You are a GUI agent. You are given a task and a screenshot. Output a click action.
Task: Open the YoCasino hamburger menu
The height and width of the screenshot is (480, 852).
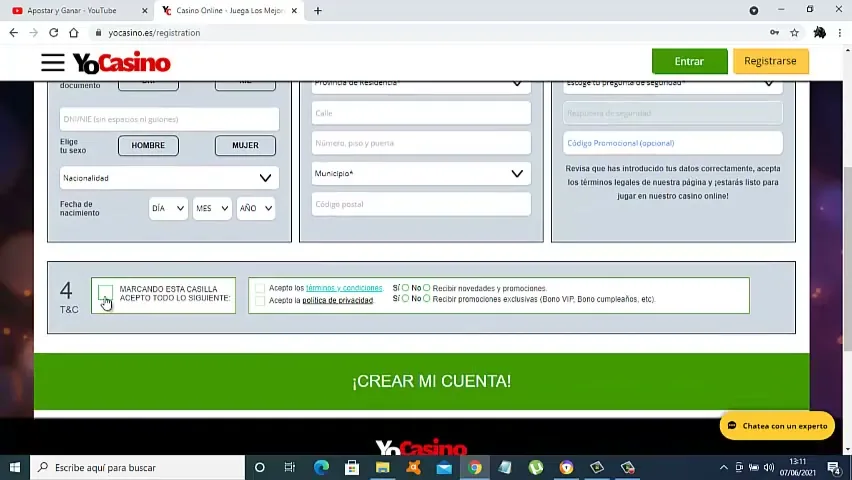(53, 63)
